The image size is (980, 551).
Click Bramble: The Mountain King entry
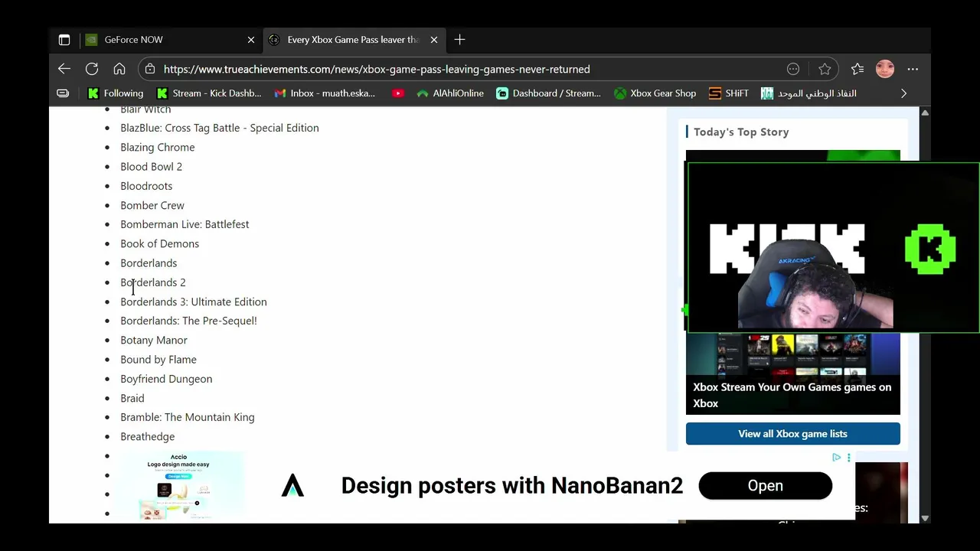point(188,417)
